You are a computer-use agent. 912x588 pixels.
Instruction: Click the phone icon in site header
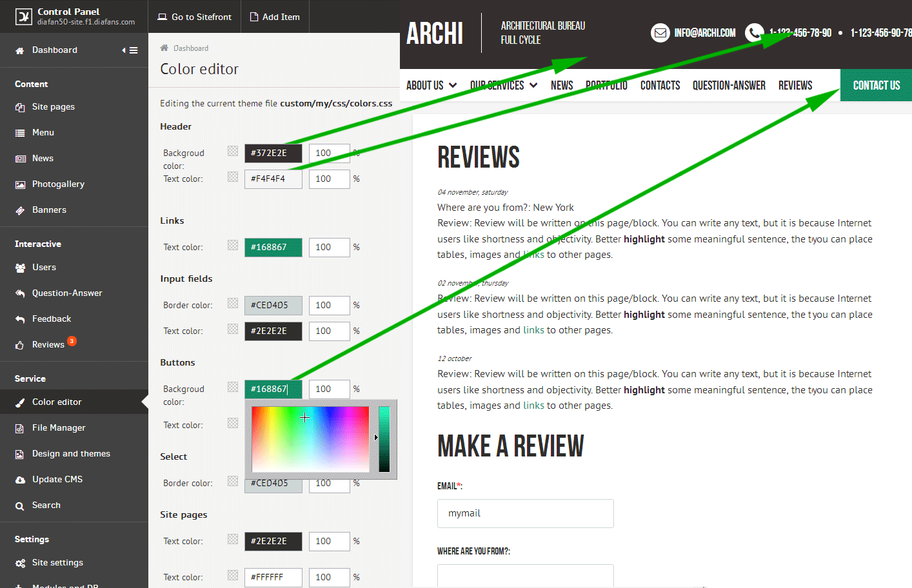click(754, 33)
